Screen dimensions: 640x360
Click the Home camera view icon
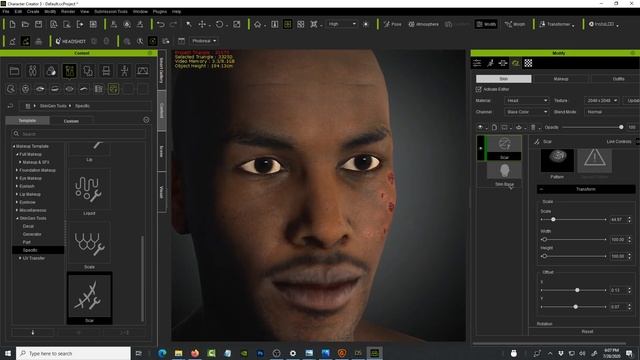click(258, 24)
